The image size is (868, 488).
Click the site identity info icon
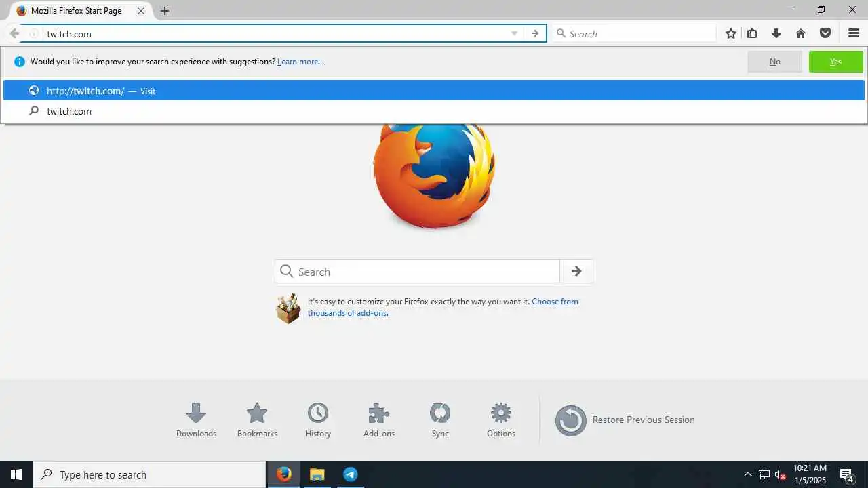33,33
